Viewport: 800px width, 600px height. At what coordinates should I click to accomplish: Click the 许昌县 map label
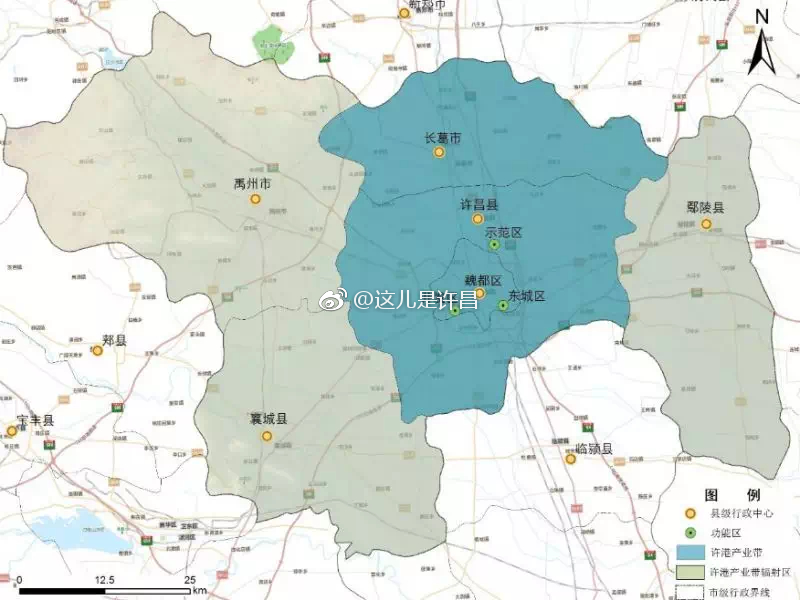coord(479,205)
